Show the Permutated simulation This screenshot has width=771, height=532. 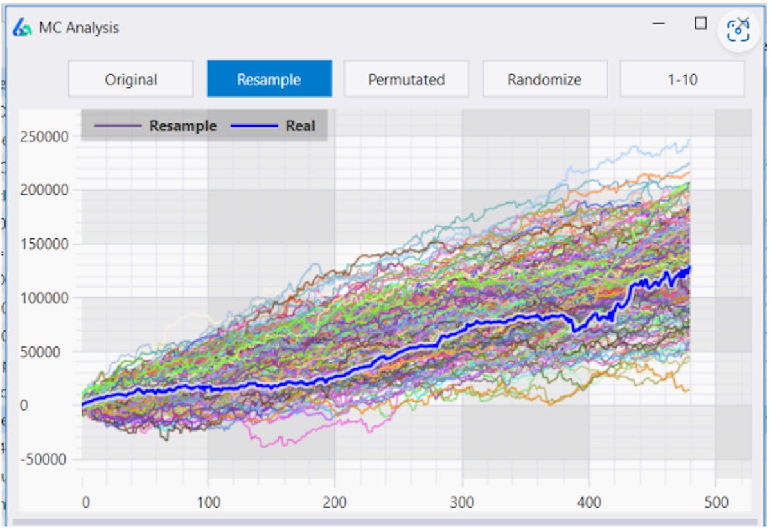(x=406, y=79)
